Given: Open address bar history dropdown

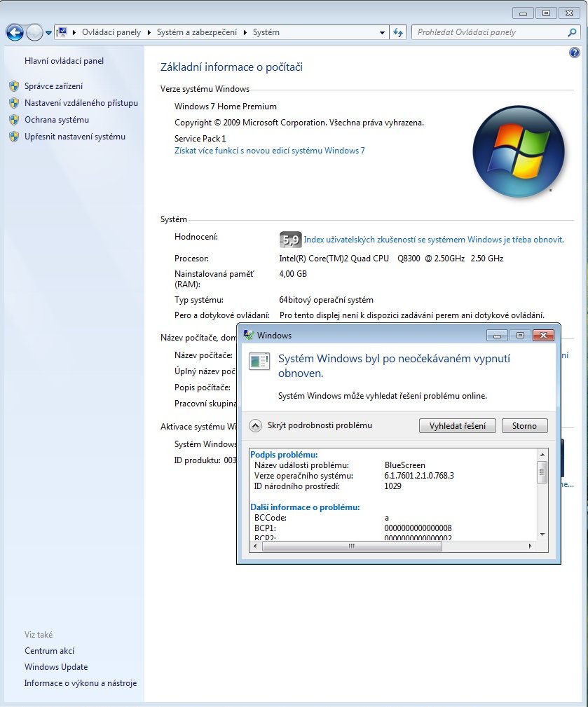Looking at the screenshot, I should point(382,33).
